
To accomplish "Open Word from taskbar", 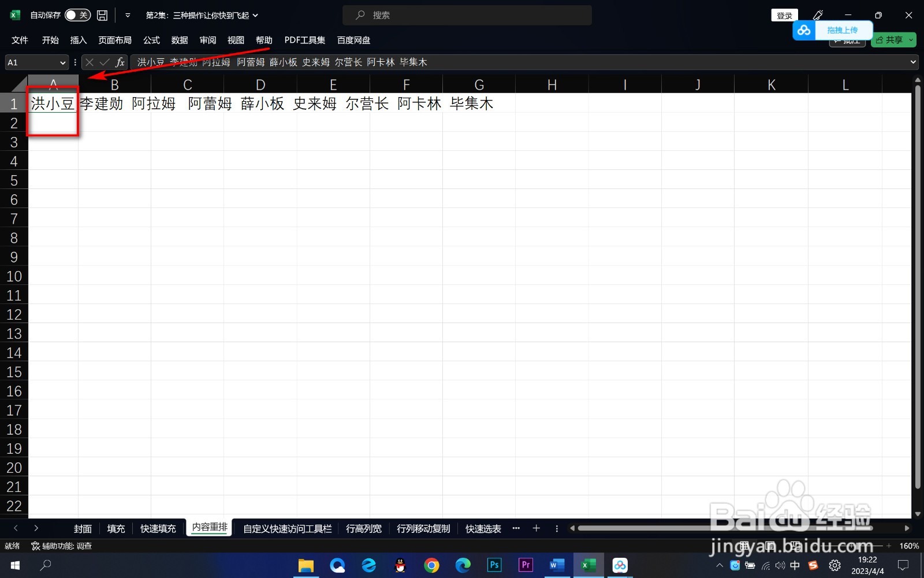I will click(557, 565).
